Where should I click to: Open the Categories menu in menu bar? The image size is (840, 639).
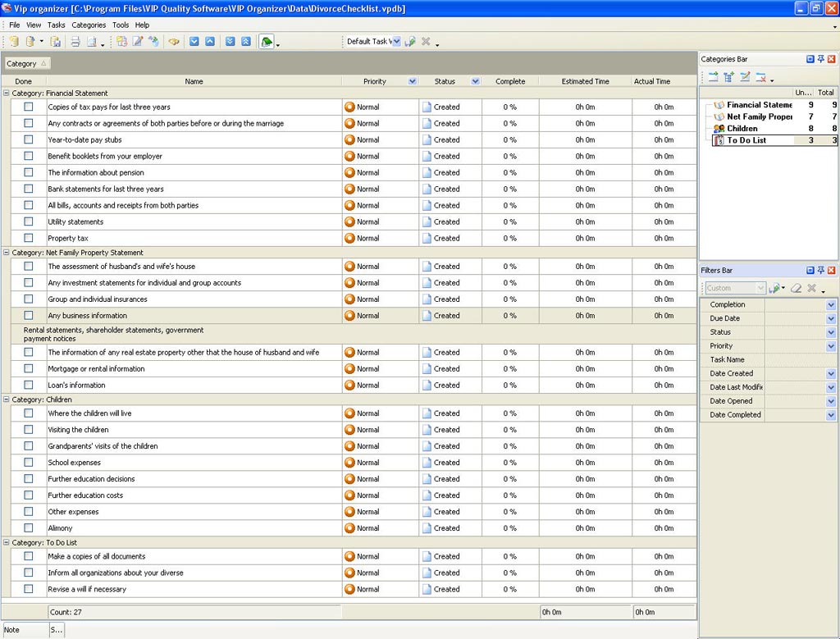click(x=89, y=25)
